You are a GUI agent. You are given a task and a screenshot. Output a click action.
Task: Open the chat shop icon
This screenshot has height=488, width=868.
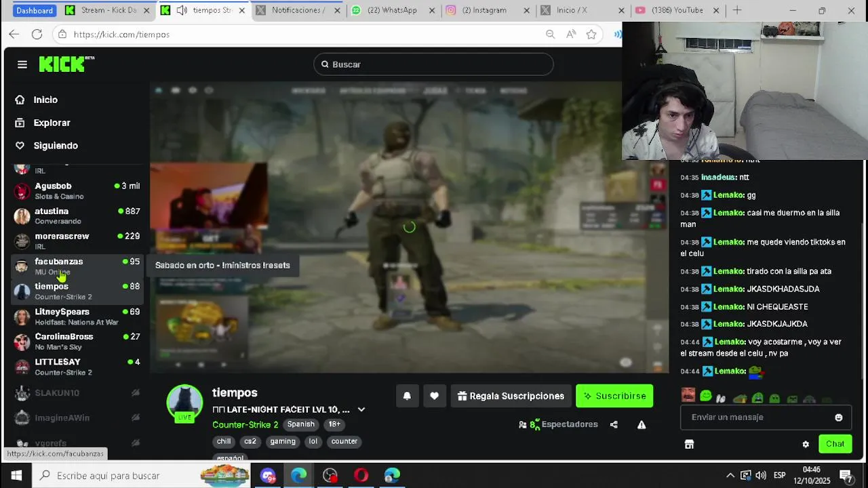pyautogui.click(x=689, y=445)
